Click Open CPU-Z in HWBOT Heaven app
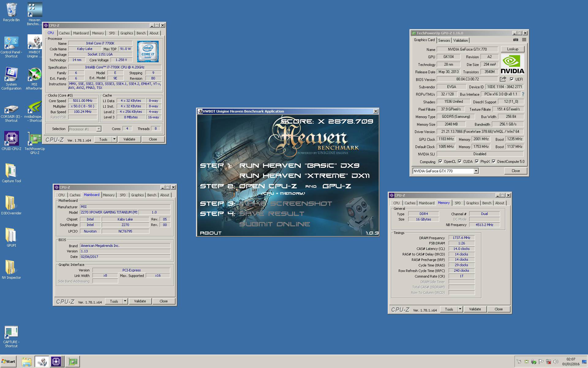This screenshot has width=588, height=368. pyautogui.click(x=268, y=186)
